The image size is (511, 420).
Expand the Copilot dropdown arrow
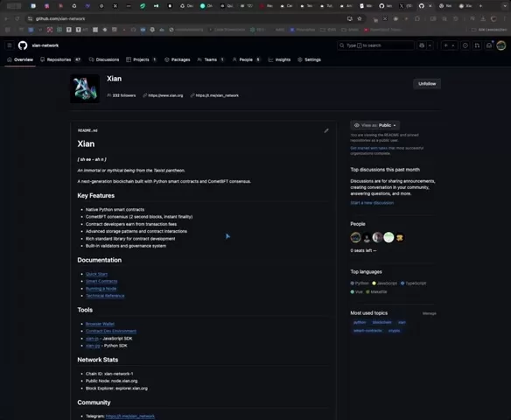tap(430, 45)
